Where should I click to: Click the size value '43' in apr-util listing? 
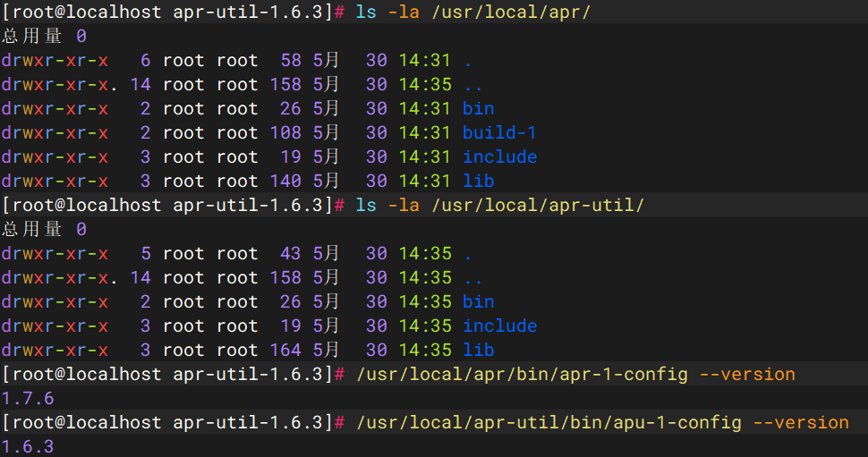pos(291,253)
